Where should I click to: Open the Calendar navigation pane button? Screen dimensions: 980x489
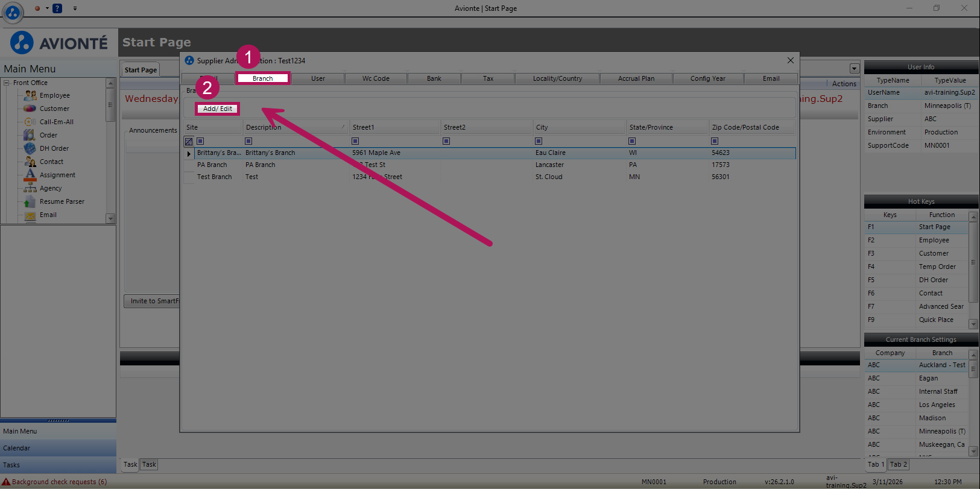[58, 448]
